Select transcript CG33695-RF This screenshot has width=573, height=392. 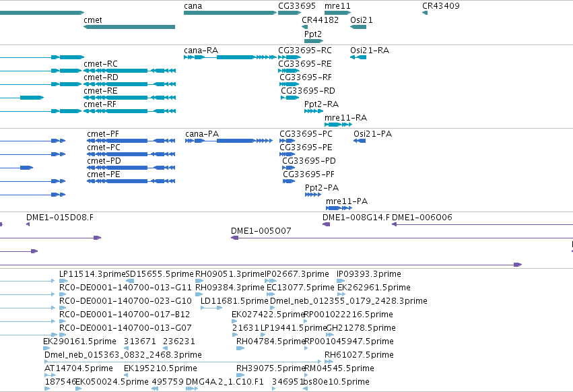click(x=306, y=77)
